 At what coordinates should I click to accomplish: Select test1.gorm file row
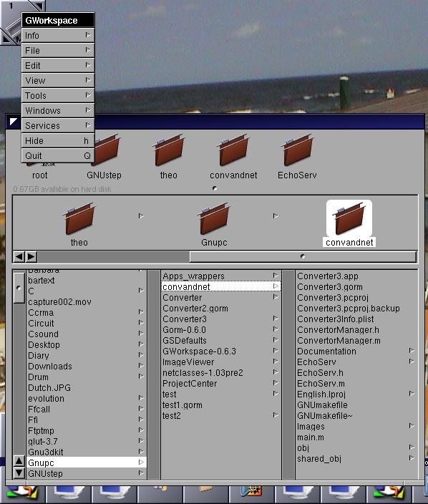(x=221, y=405)
